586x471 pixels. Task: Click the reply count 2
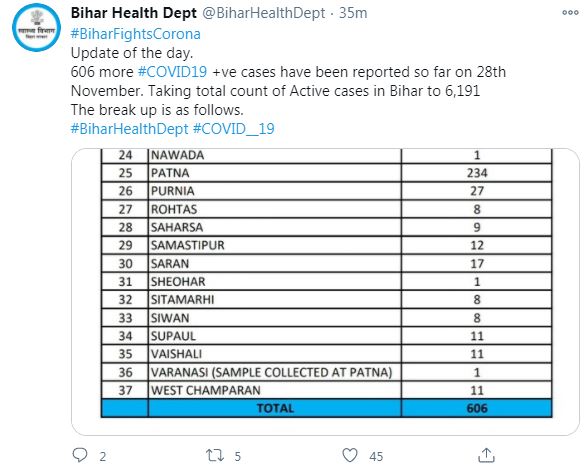tap(103, 456)
